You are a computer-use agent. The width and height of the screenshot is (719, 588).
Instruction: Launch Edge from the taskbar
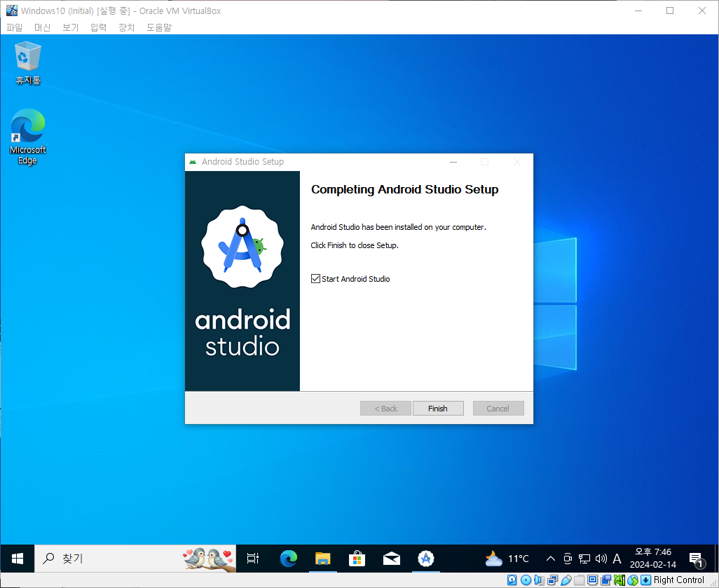coord(289,559)
